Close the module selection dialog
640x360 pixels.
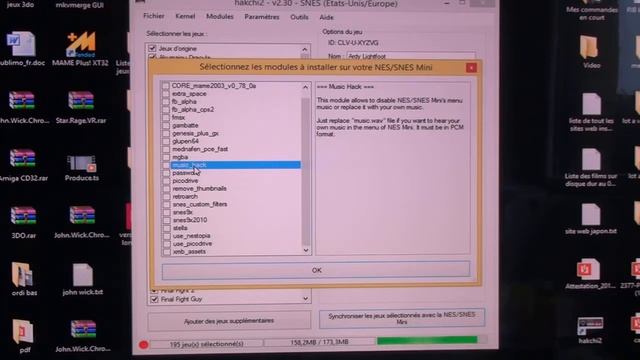coord(471,67)
